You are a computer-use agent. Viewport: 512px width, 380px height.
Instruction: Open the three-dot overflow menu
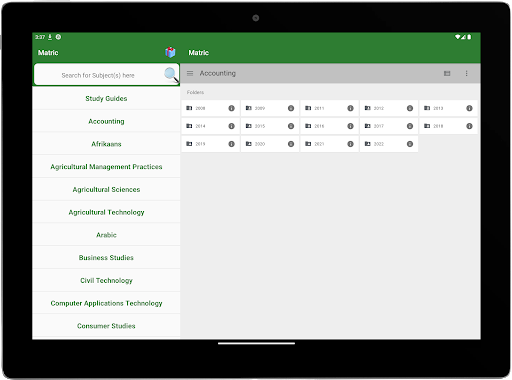click(x=466, y=73)
